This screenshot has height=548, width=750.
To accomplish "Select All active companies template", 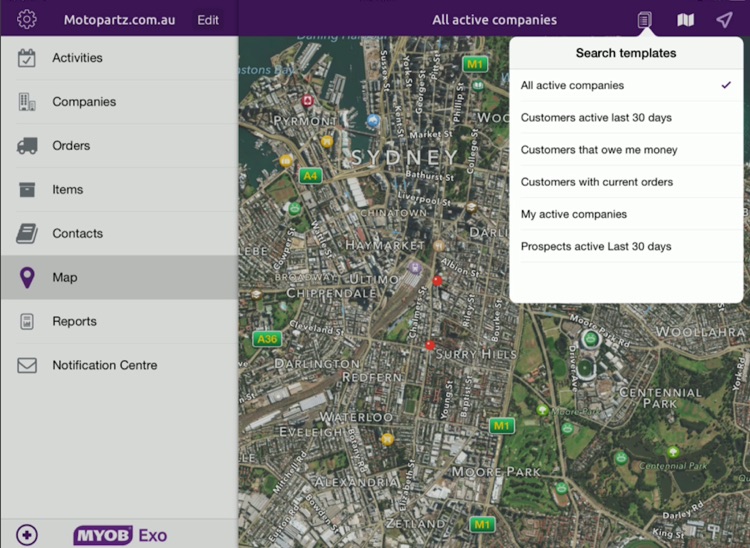I will 626,86.
